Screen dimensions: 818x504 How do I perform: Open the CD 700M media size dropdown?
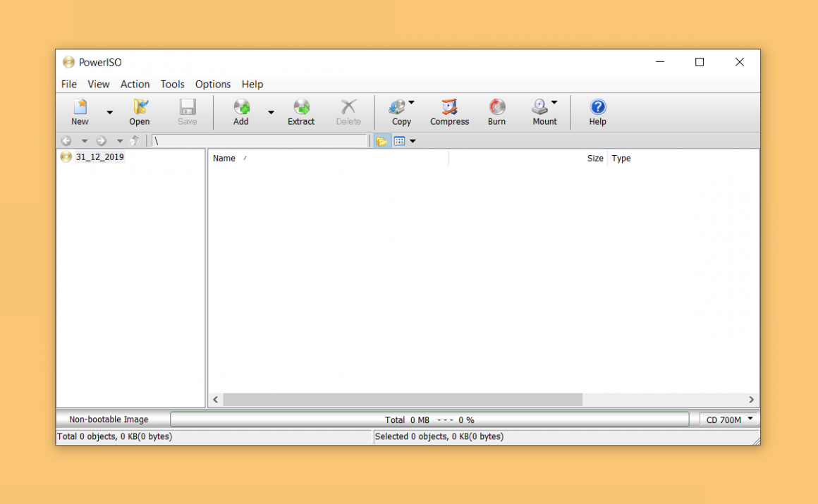click(728, 419)
